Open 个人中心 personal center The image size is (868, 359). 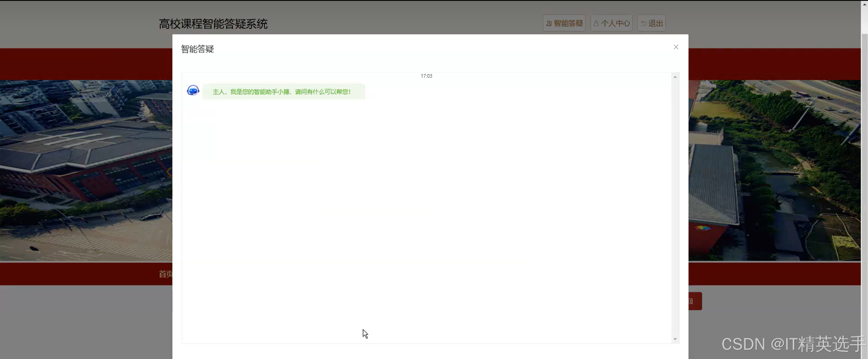(611, 23)
